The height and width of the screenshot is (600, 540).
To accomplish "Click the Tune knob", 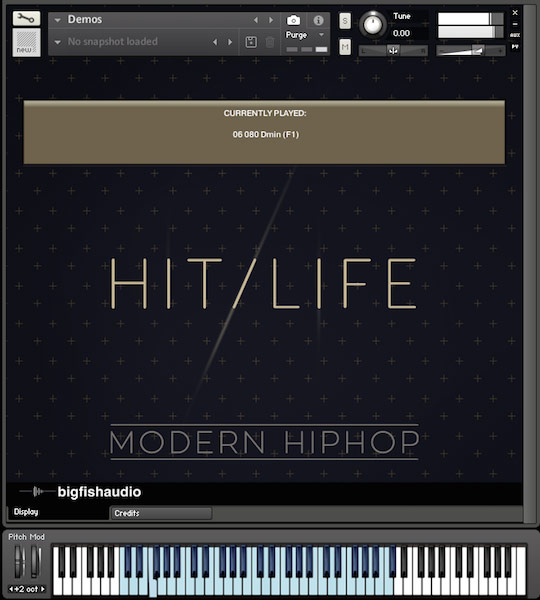I will 372,24.
